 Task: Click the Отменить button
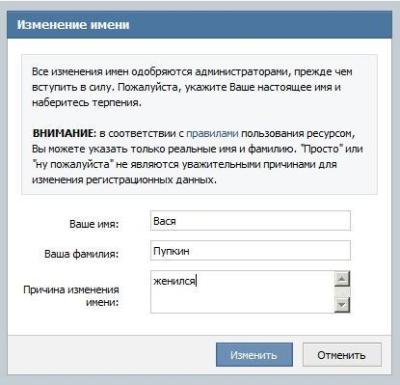click(342, 355)
